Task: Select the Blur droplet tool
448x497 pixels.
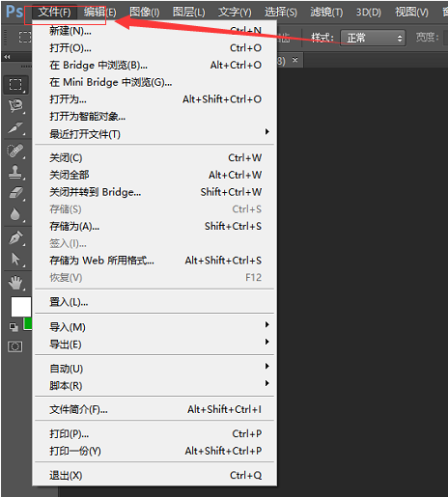Action: [15, 214]
